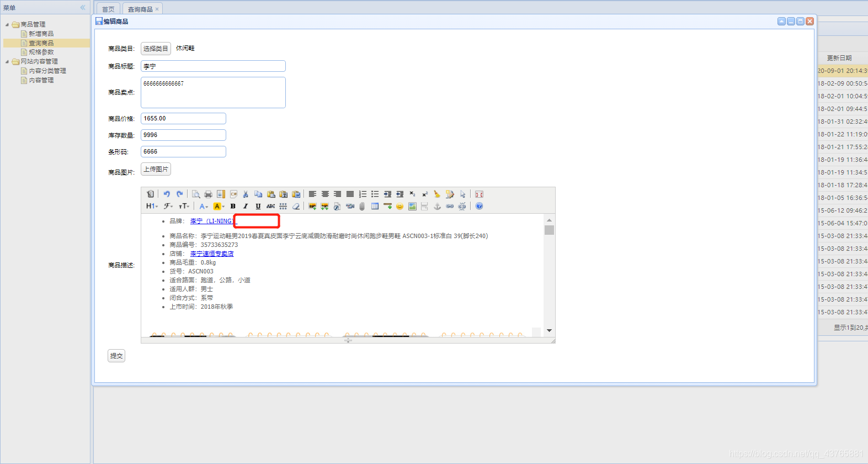Switch to the 查询商品 tab
This screenshot has height=464, width=868.
point(140,9)
